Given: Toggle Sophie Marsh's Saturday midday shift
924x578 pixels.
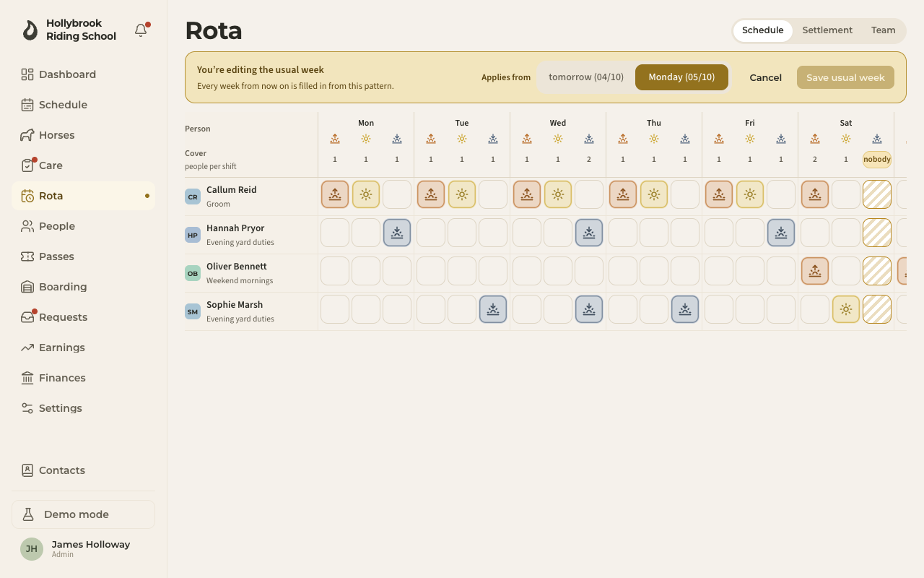Looking at the screenshot, I should (846, 309).
